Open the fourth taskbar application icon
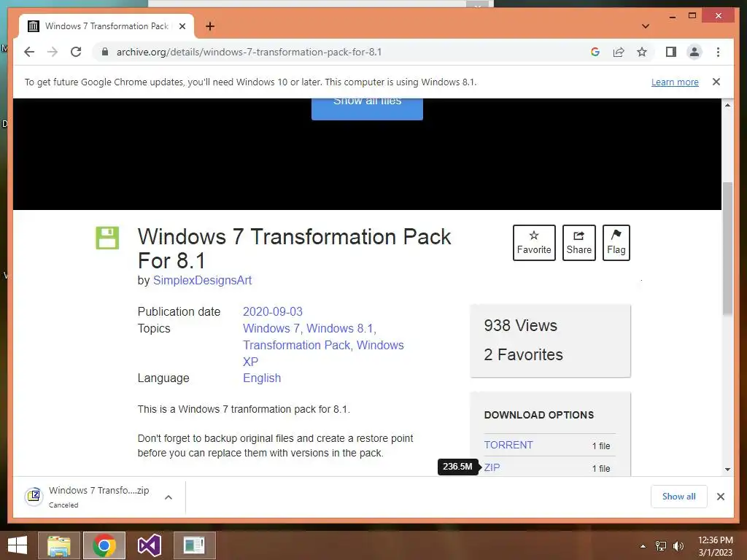The height and width of the screenshot is (560, 747). point(194,545)
